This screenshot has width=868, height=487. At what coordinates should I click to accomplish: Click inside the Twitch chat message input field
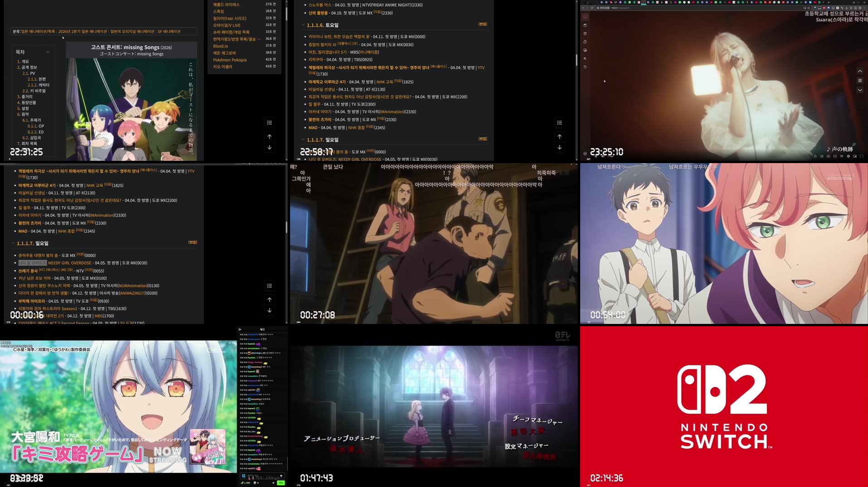click(261, 477)
